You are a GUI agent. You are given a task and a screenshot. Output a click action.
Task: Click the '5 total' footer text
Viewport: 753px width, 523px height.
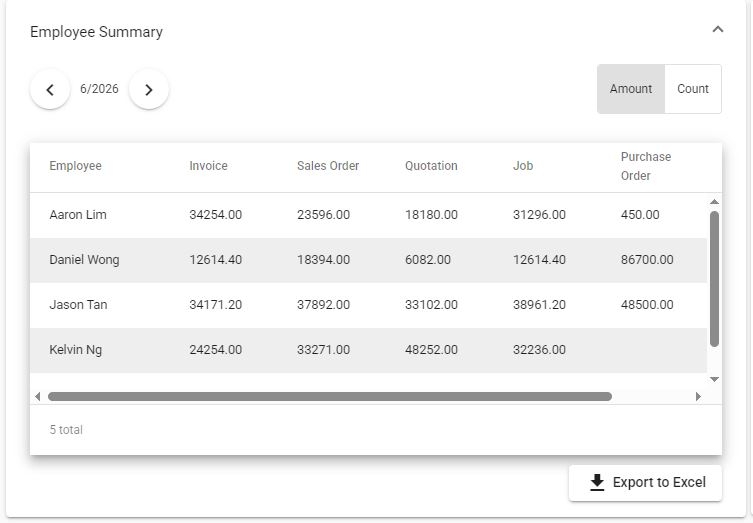66,430
